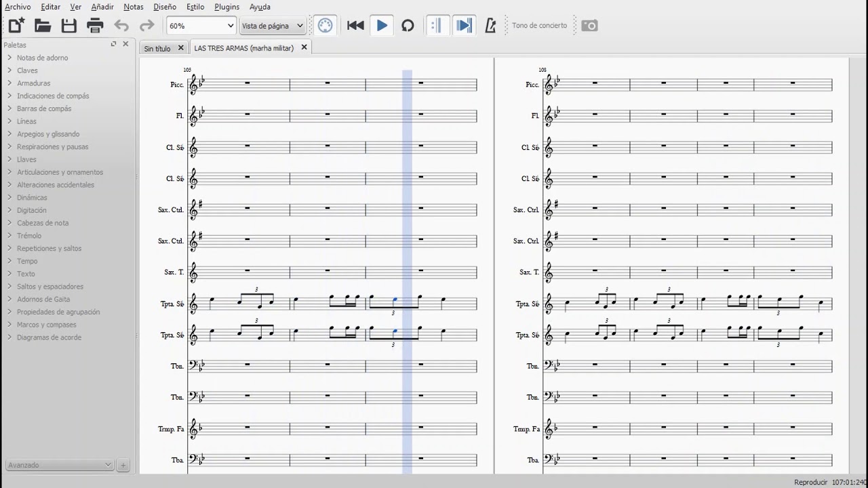Start playback with the play button
The image size is (868, 488).
point(382,26)
